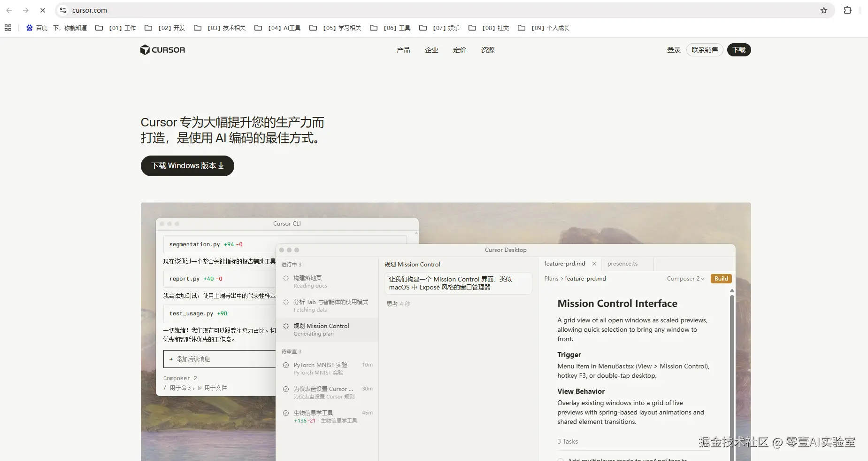Click the back navigation arrow
The width and height of the screenshot is (868, 461).
9,10
